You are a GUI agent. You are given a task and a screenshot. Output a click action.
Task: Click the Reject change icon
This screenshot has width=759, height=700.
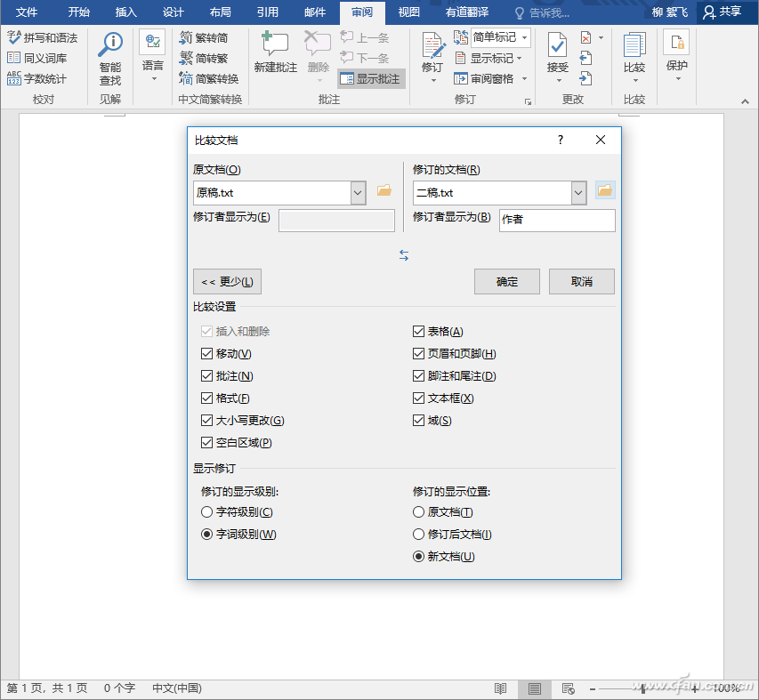tap(585, 37)
